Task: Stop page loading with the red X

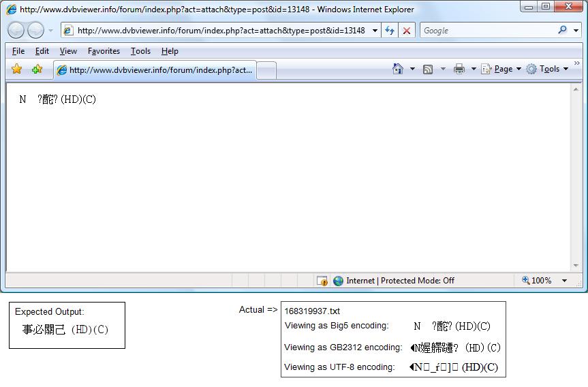Action: pyautogui.click(x=407, y=31)
